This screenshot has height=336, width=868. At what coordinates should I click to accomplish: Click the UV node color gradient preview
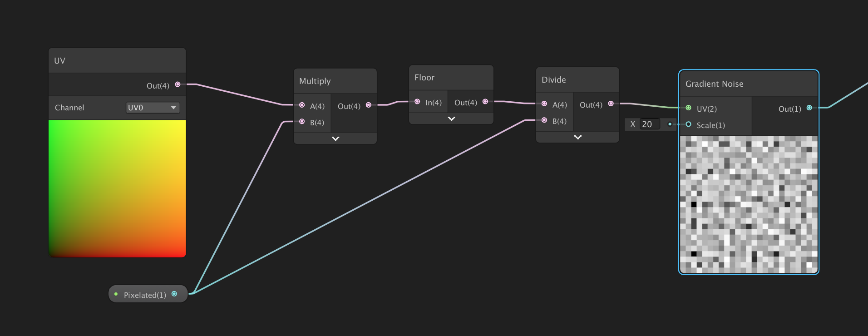point(117,188)
